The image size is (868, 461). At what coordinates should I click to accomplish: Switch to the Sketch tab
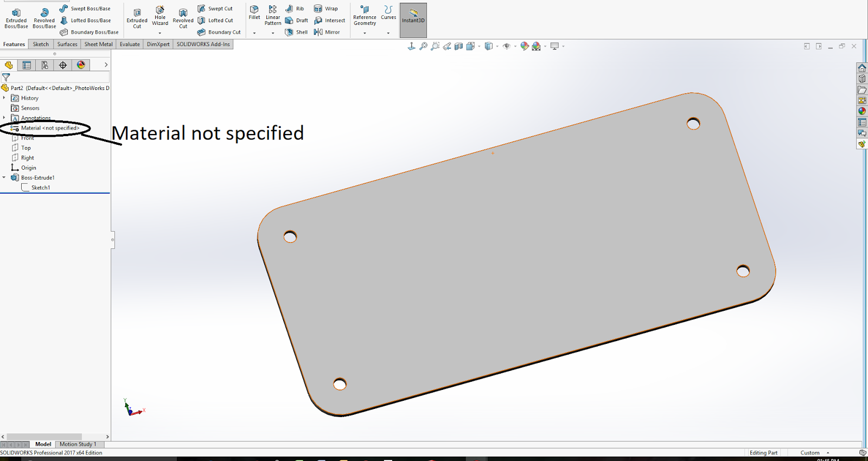coord(41,44)
